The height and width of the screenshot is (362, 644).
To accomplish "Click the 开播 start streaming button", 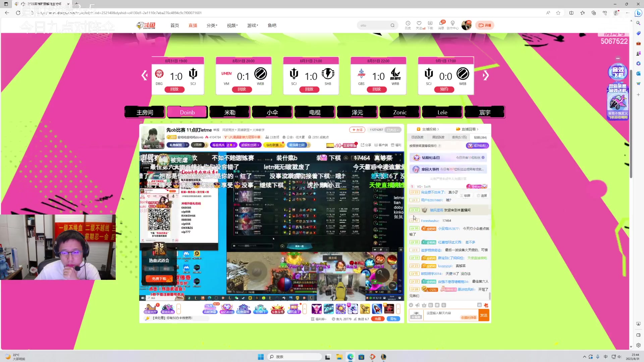I will coord(485,25).
